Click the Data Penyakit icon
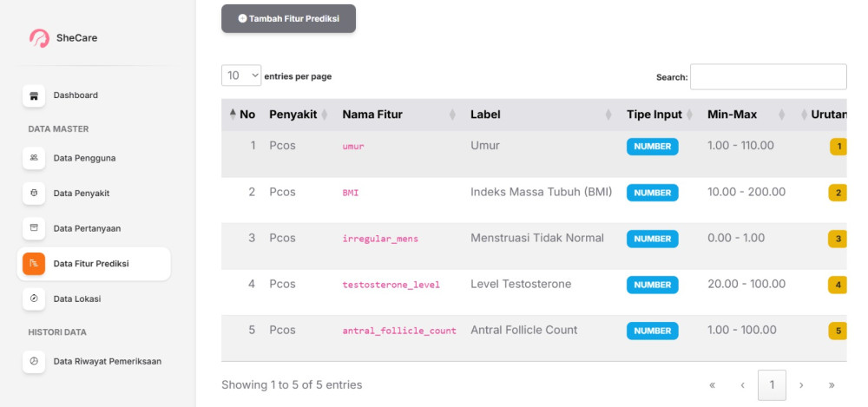 coord(34,193)
